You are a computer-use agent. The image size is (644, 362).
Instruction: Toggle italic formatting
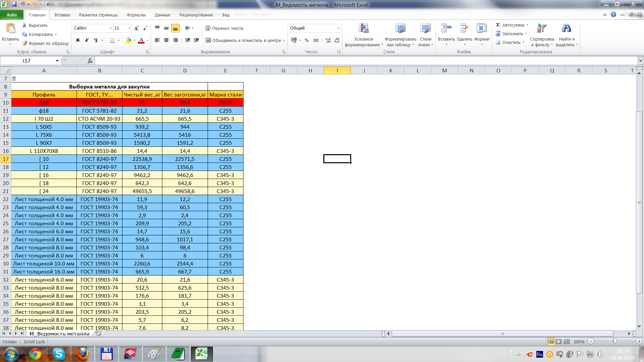[x=87, y=40]
